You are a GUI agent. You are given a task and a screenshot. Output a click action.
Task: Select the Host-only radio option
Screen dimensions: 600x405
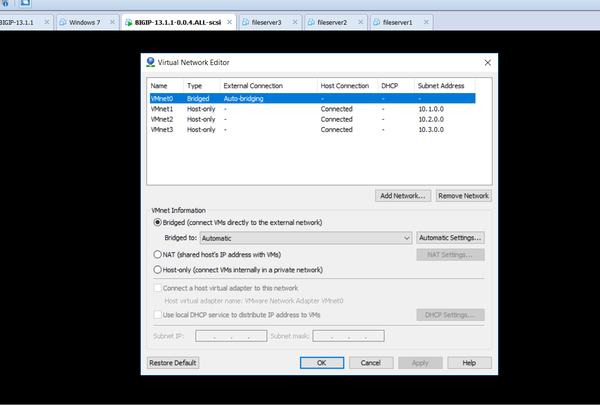coord(157,270)
